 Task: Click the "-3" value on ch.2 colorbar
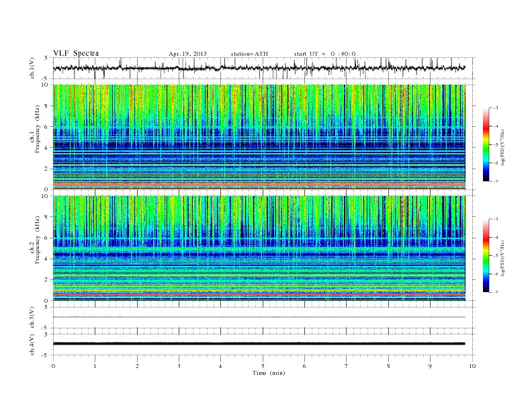[496, 219]
